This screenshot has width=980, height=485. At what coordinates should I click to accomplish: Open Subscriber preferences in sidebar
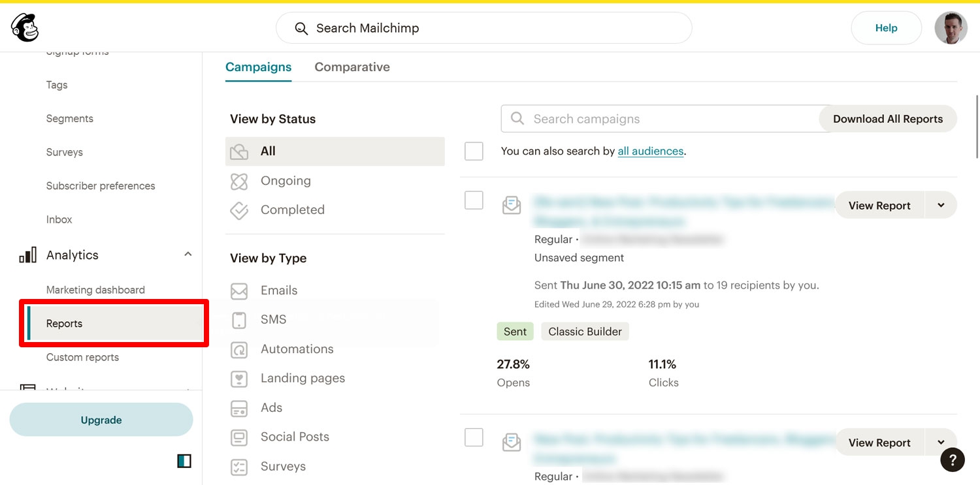(101, 186)
